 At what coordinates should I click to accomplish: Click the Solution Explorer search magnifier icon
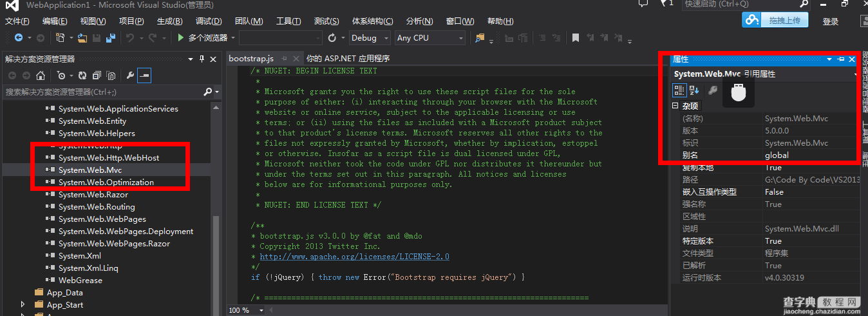(x=207, y=92)
